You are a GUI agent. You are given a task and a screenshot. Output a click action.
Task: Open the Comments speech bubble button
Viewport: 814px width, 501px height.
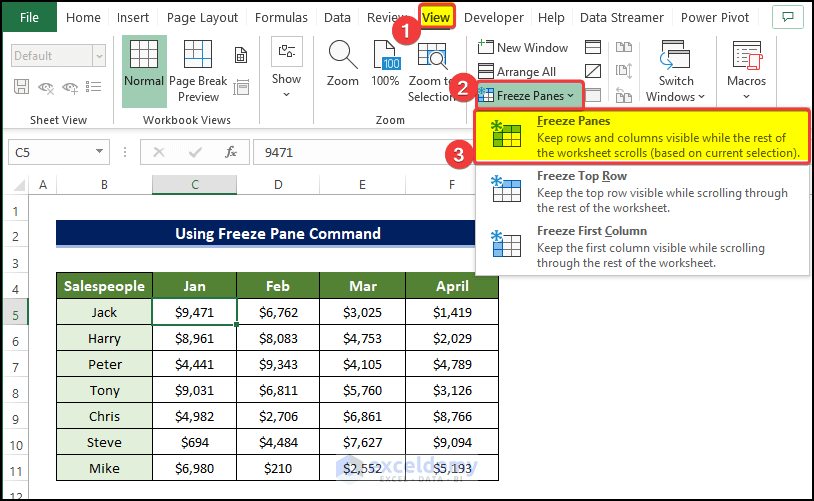point(788,17)
